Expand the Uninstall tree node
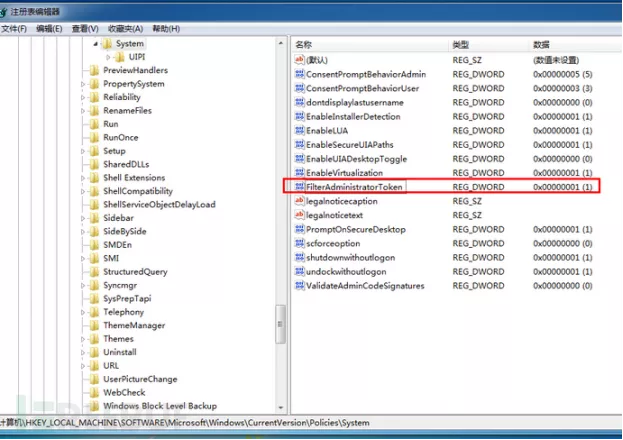Viewport: 623px width, 440px height. (x=83, y=352)
